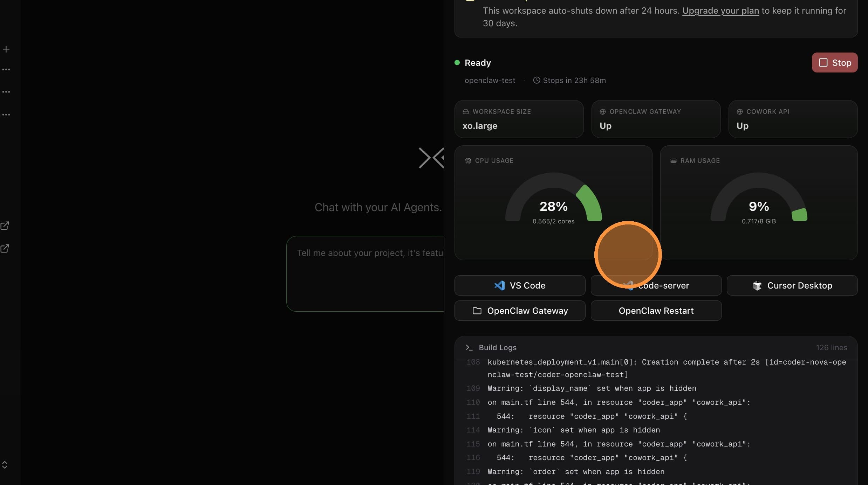Click the 28% CPU percentage value

pos(553,206)
